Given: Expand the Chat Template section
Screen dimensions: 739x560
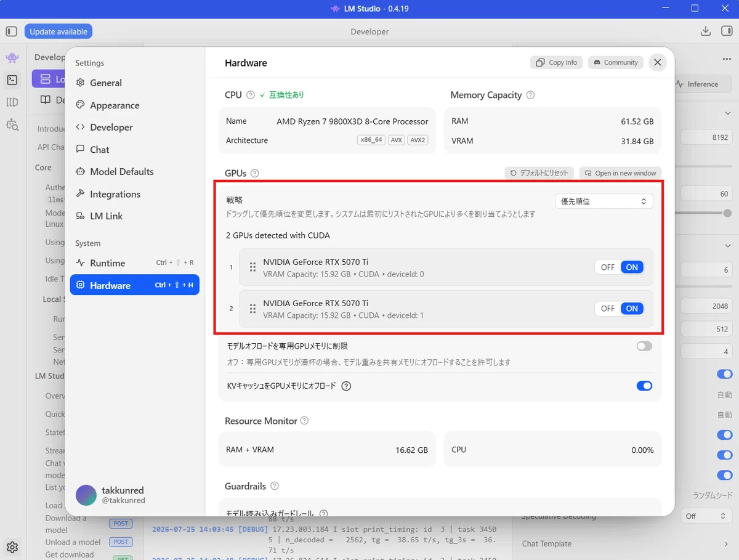Looking at the screenshot, I should (624, 544).
